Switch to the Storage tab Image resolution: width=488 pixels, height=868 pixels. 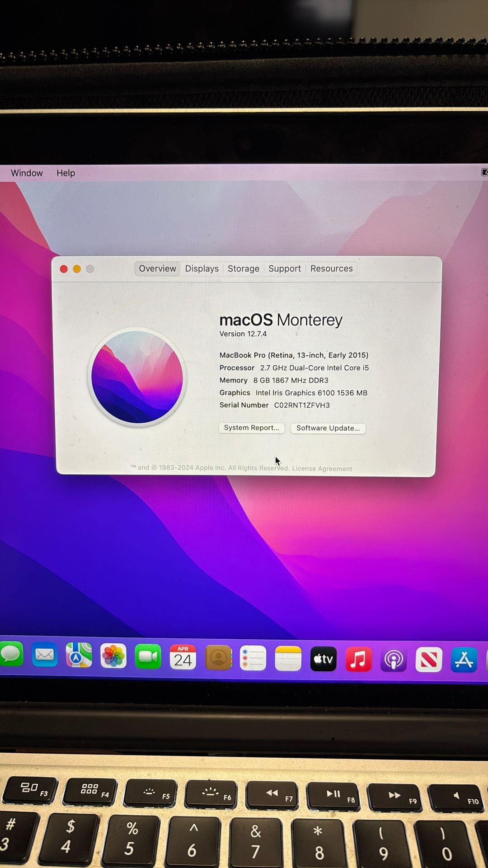tap(244, 269)
